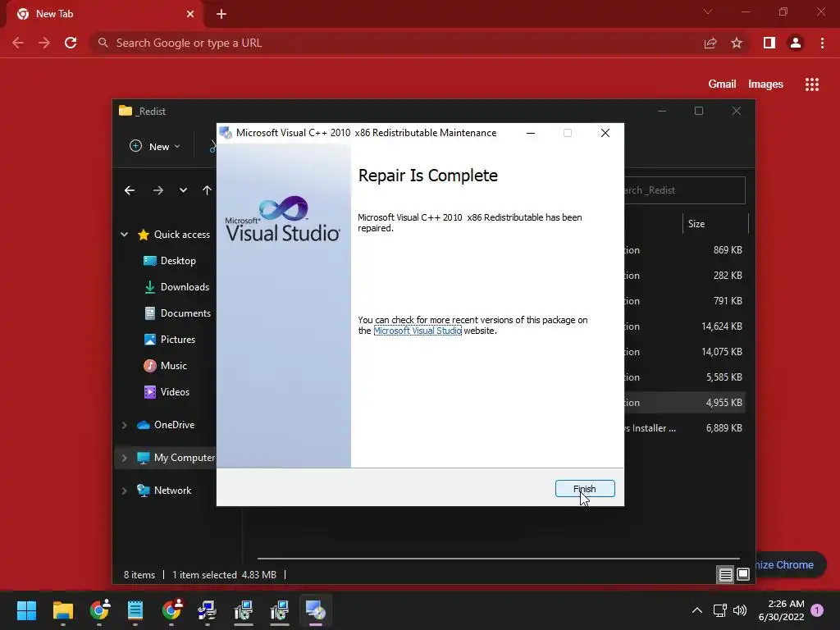Open network status in system tray
This screenshot has width=840, height=630.
(720, 610)
